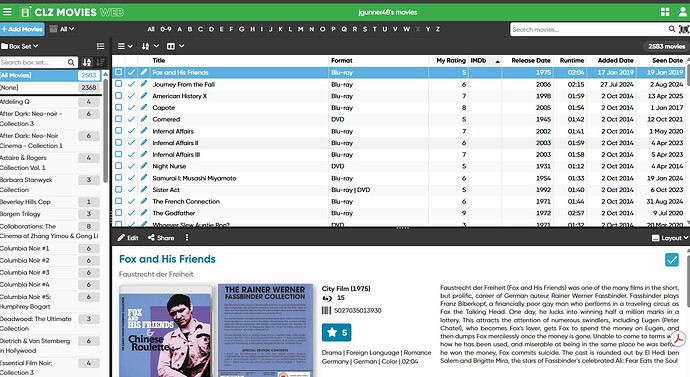690x377 pixels.
Task: Click the box set search magnifier
Action: (71, 62)
